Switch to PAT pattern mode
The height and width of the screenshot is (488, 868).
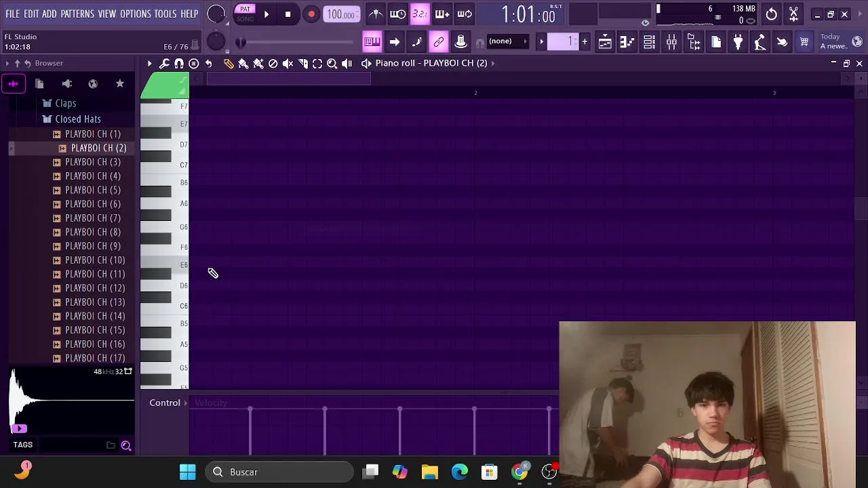245,9
